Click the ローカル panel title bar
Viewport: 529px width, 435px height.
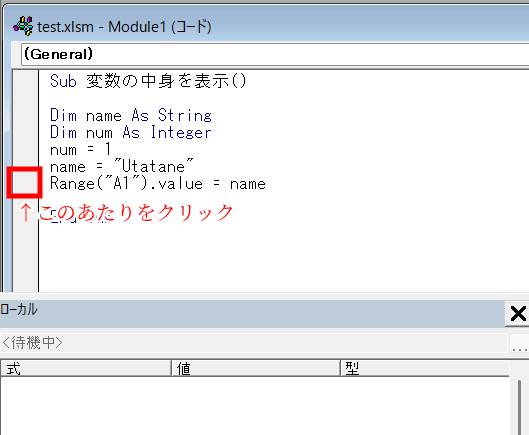click(252, 313)
